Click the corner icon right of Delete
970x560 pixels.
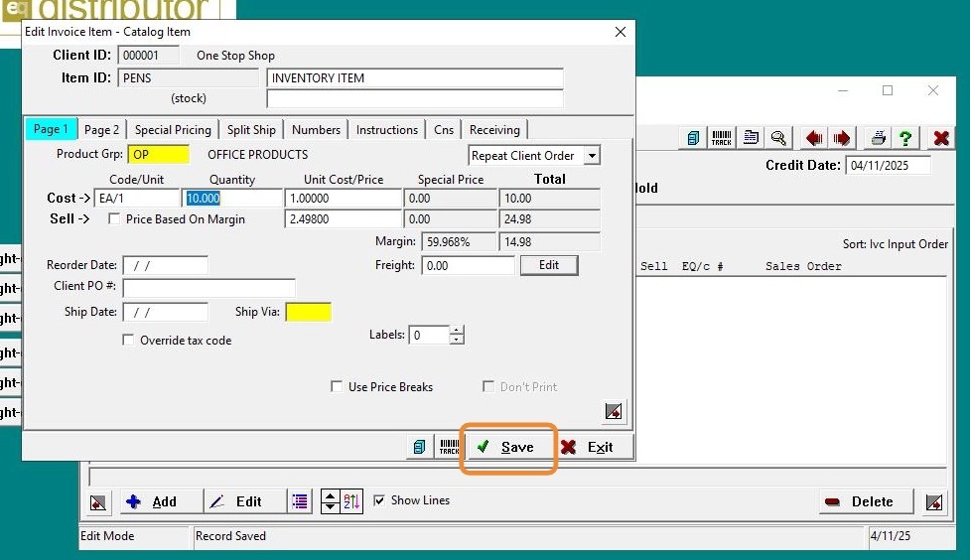pos(934,501)
